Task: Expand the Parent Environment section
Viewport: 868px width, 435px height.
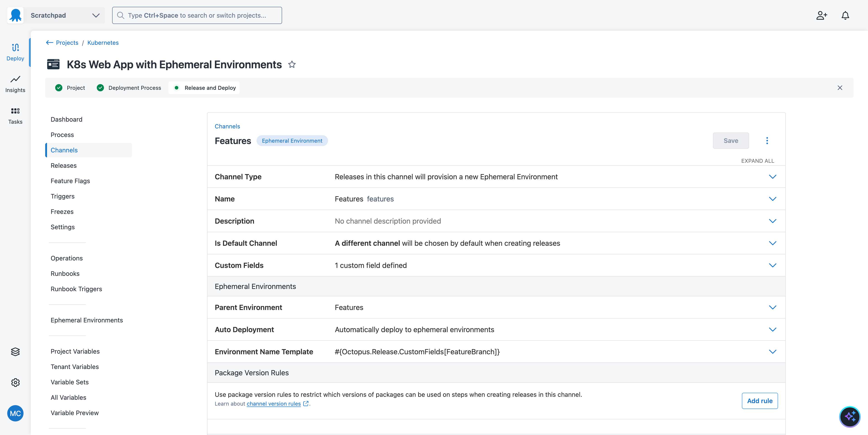Action: [772, 308]
